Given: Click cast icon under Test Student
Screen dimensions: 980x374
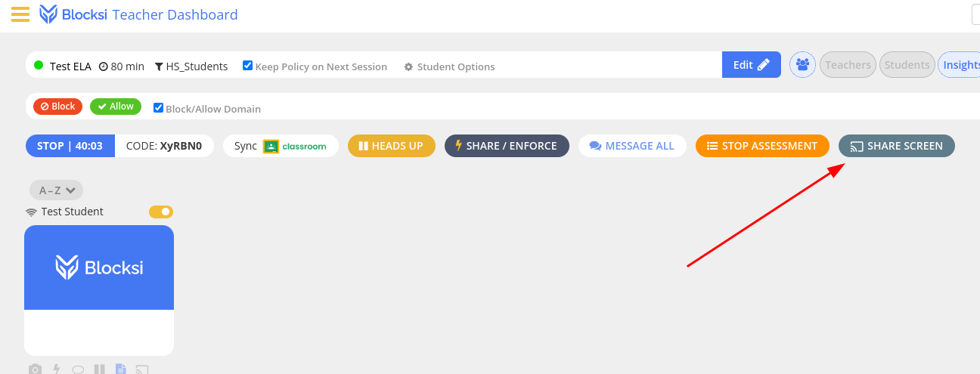Looking at the screenshot, I should [142, 369].
